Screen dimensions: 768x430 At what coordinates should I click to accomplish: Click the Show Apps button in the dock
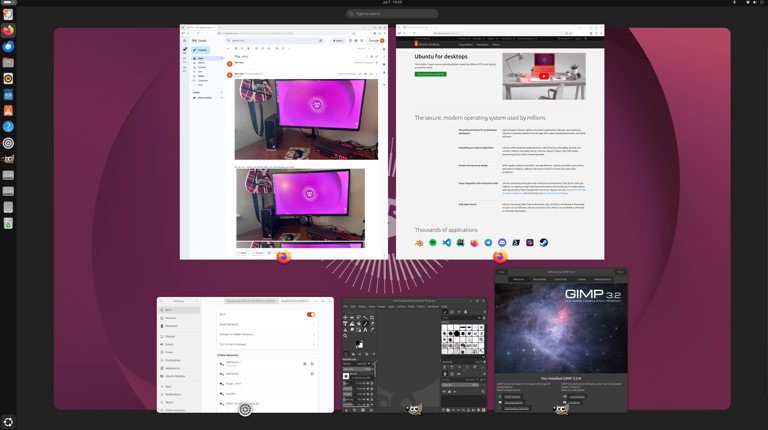(8, 422)
